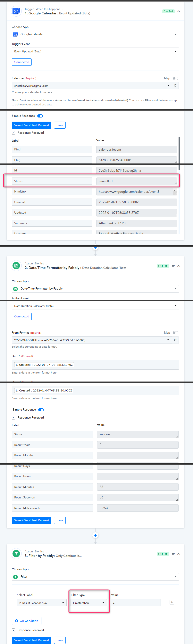Refresh the Calendar list with the refresh icon
Image resolution: width=193 pixels, height=644 pixels.
tap(175, 86)
